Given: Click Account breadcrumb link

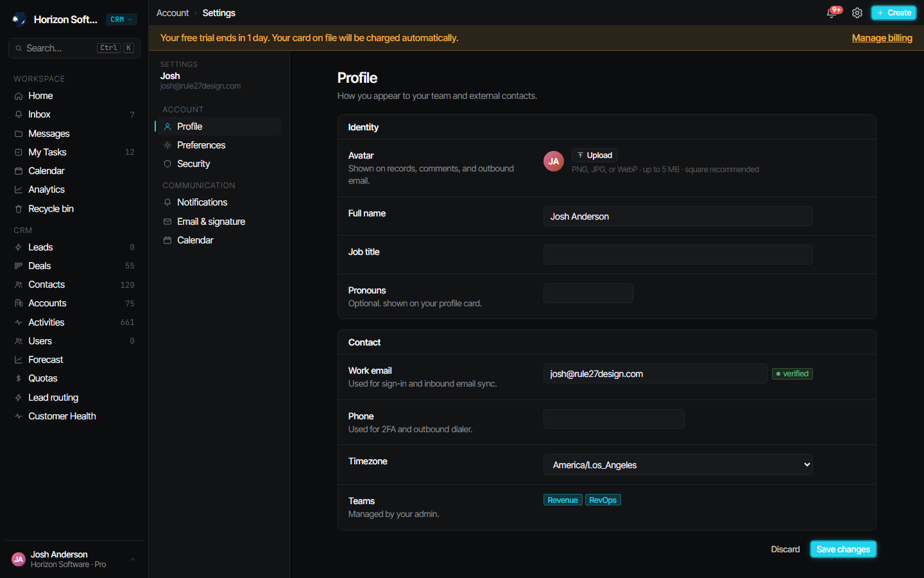Looking at the screenshot, I should pos(173,13).
